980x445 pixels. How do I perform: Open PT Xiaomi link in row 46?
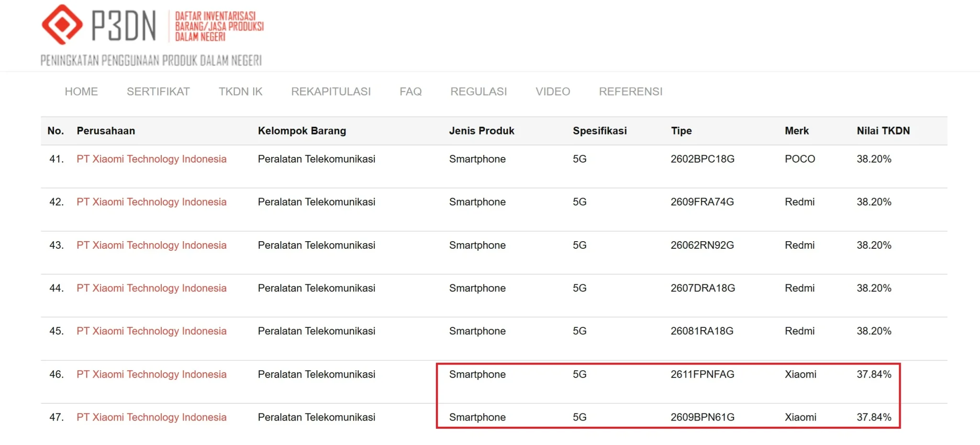point(152,374)
